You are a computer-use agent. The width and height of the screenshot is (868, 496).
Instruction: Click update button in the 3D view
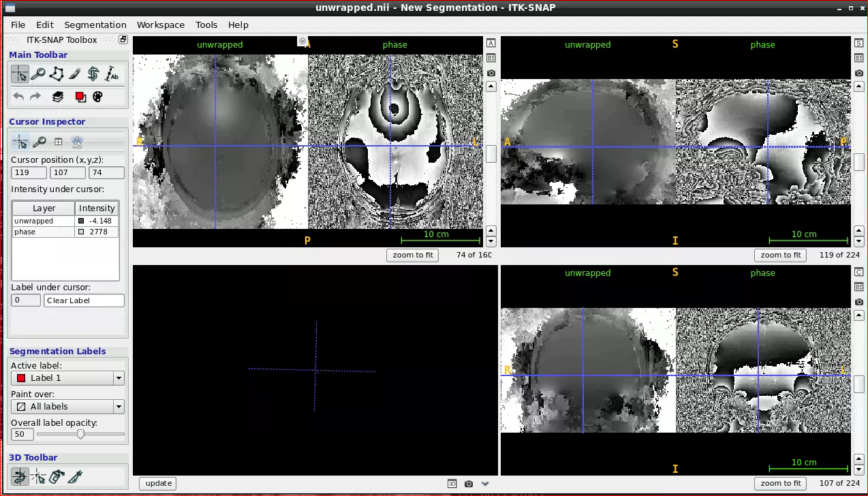pyautogui.click(x=158, y=483)
